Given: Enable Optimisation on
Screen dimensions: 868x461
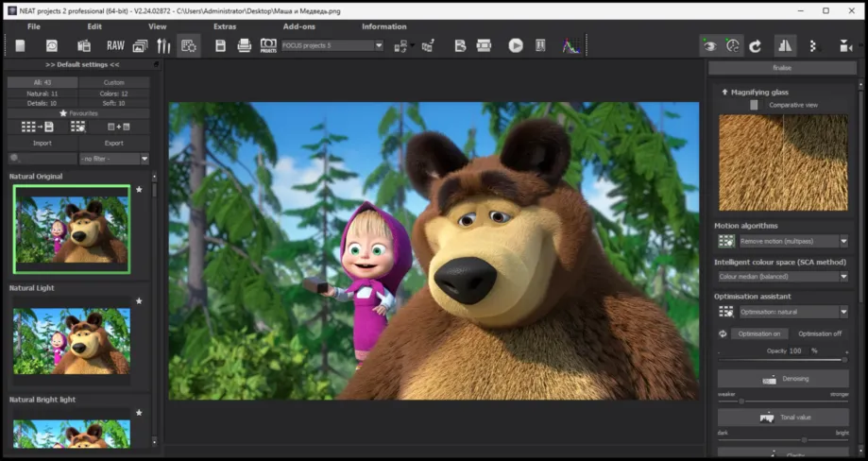Looking at the screenshot, I should coord(759,333).
